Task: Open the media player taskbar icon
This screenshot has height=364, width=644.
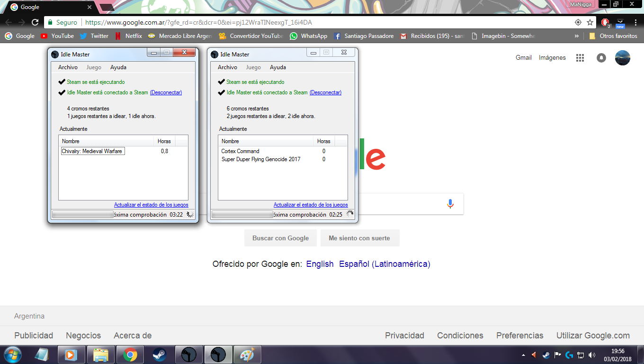Action: [x=71, y=355]
